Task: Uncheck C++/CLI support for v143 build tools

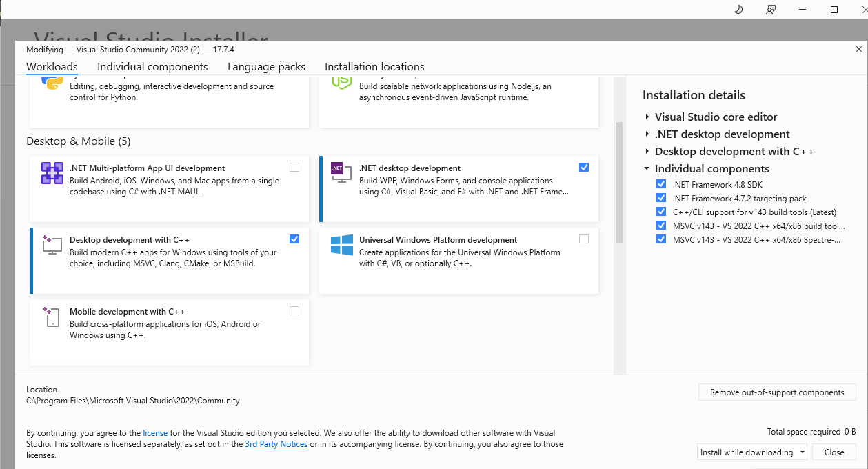Action: point(661,212)
